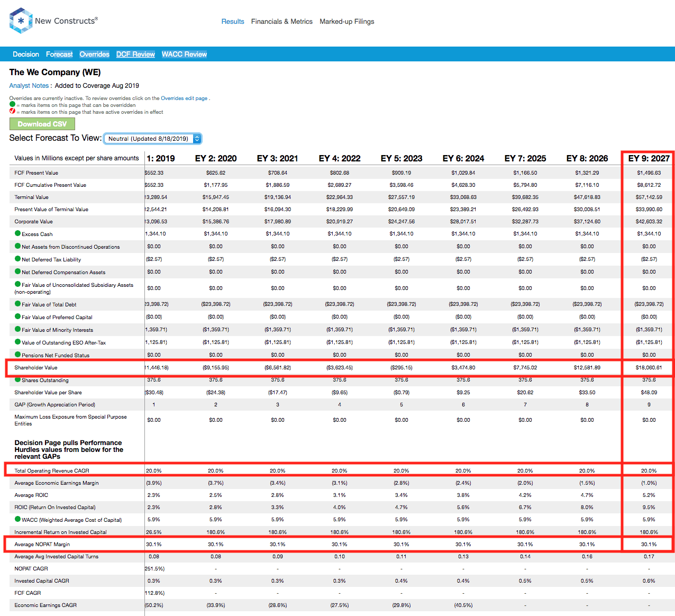Click the EY 6: 2024 column header
The width and height of the screenshot is (675, 616).
point(463,158)
